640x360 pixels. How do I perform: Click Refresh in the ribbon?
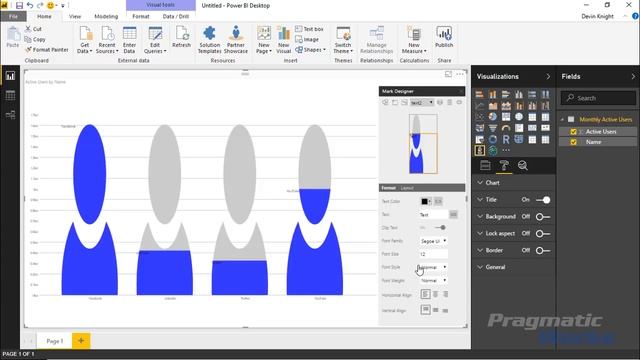[181, 37]
